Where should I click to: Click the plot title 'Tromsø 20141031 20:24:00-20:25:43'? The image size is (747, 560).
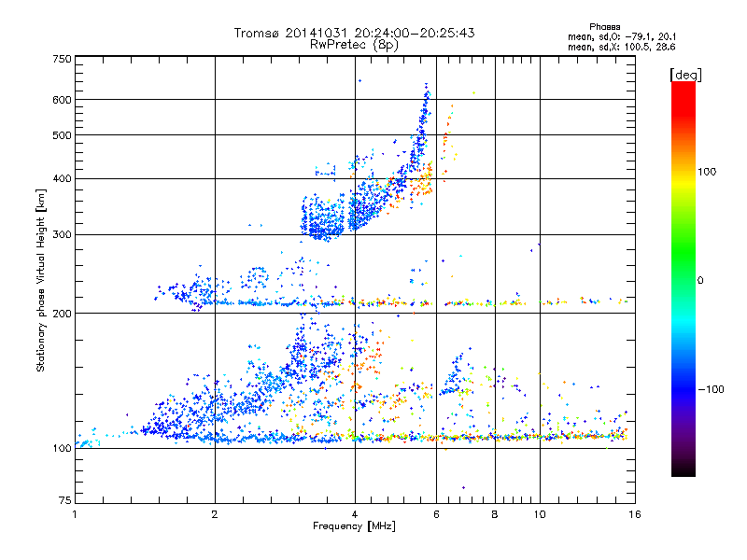point(354,33)
